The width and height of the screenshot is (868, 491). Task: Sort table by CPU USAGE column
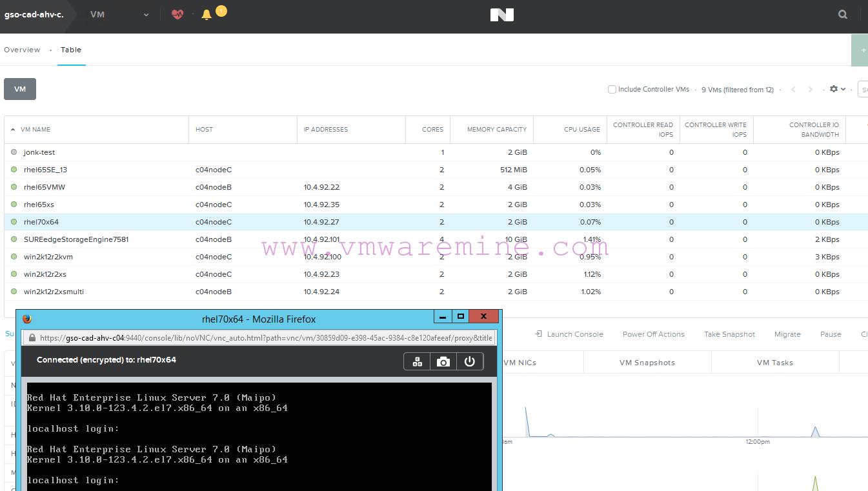point(582,130)
